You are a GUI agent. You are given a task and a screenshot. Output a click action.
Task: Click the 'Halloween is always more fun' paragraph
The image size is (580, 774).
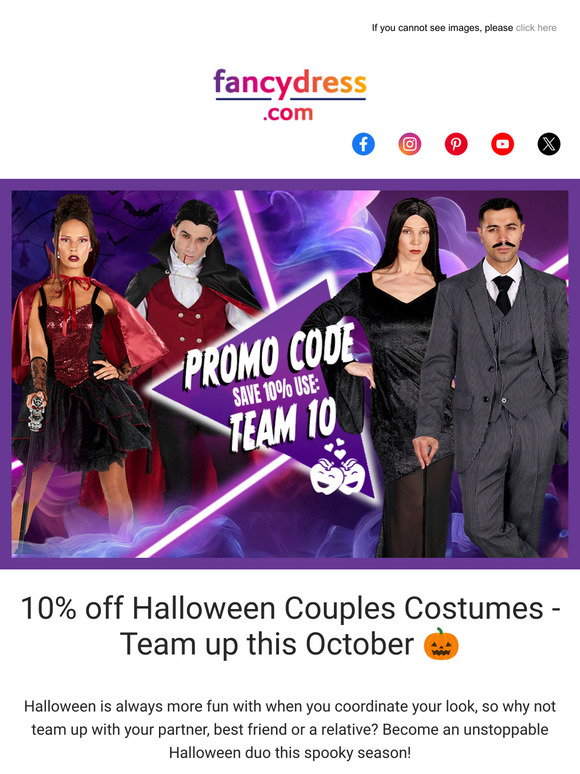pyautogui.click(x=290, y=730)
